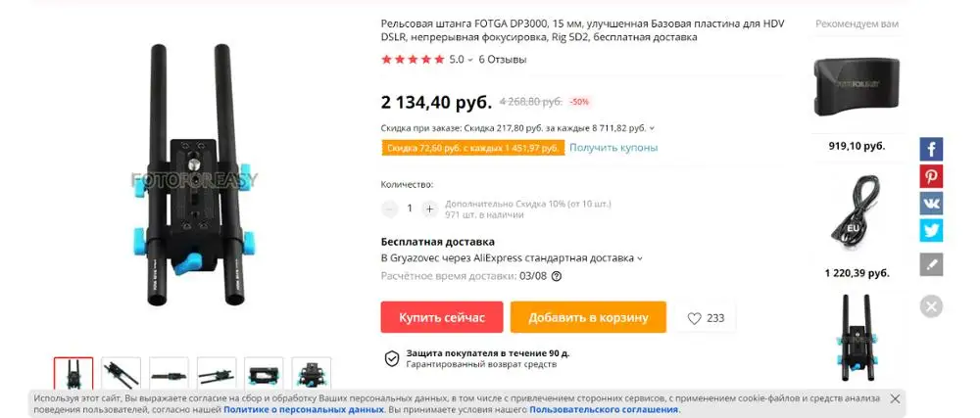The width and height of the screenshot is (980, 418).
Task: Increase quantity with plus button
Action: pos(429,209)
